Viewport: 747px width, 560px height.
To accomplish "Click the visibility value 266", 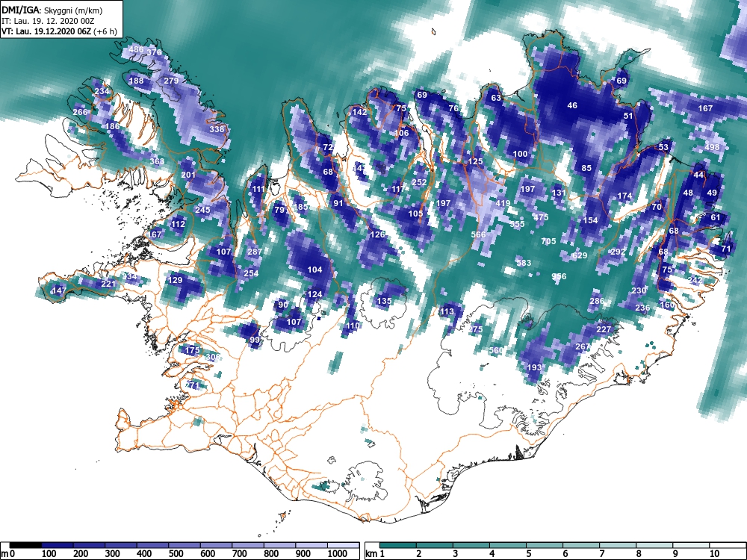I will 80,112.
